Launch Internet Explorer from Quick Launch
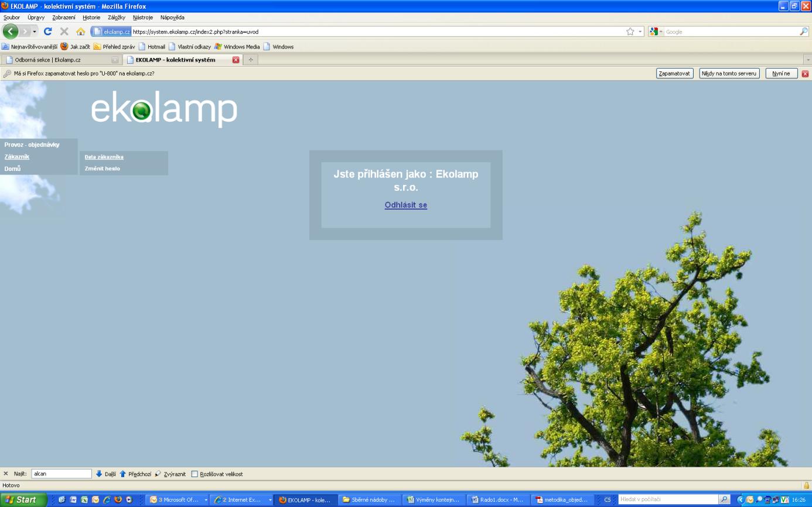Viewport: 812px width, 507px height. pos(107,500)
